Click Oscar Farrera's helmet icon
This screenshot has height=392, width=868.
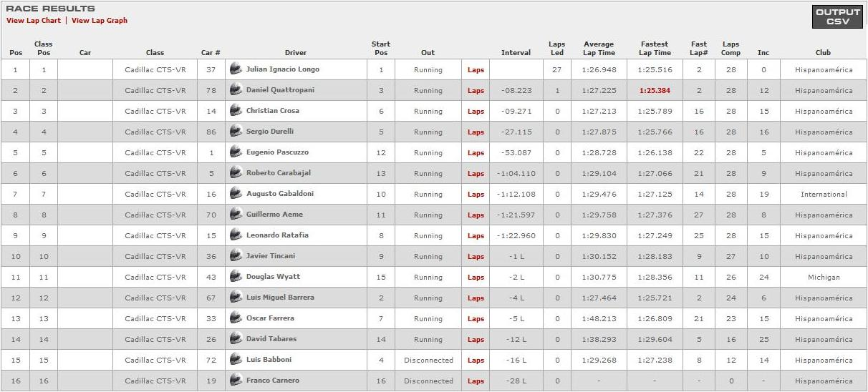pos(236,318)
